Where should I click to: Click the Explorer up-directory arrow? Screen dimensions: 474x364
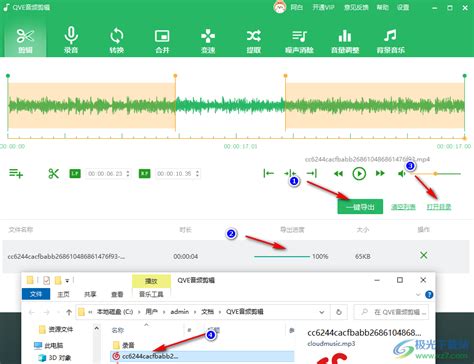69,312
